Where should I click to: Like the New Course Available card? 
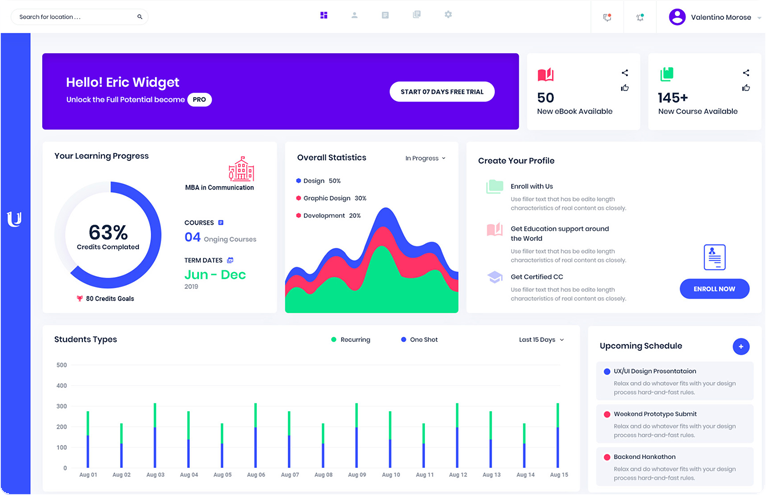coord(746,88)
